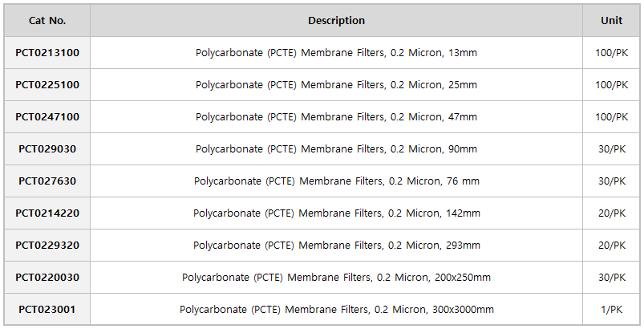Click the 293mm membrane filter description

(336, 245)
